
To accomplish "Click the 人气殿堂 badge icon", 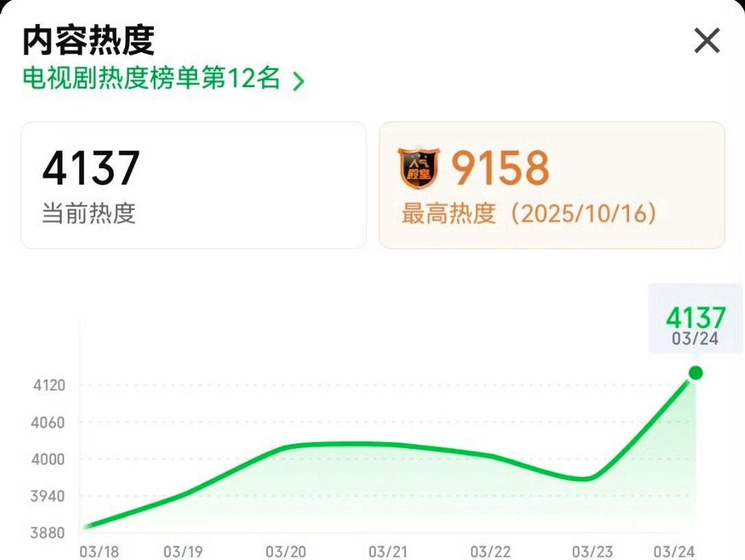I will click(x=418, y=168).
